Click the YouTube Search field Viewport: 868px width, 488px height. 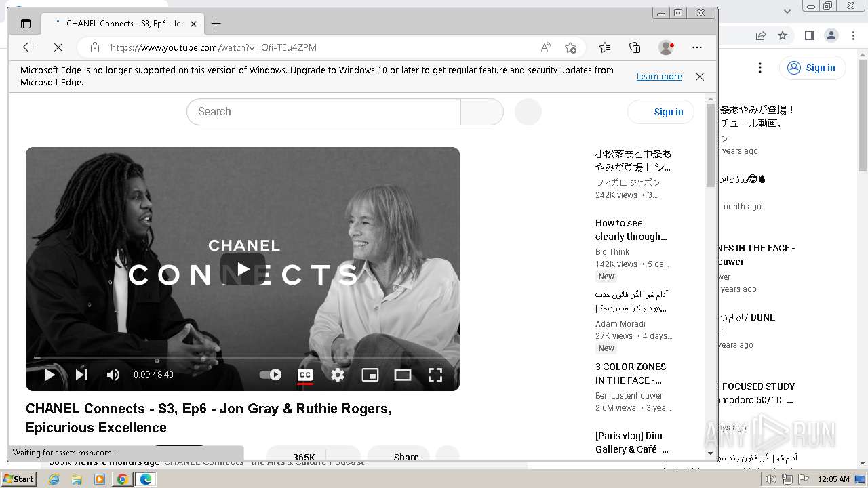[323, 112]
